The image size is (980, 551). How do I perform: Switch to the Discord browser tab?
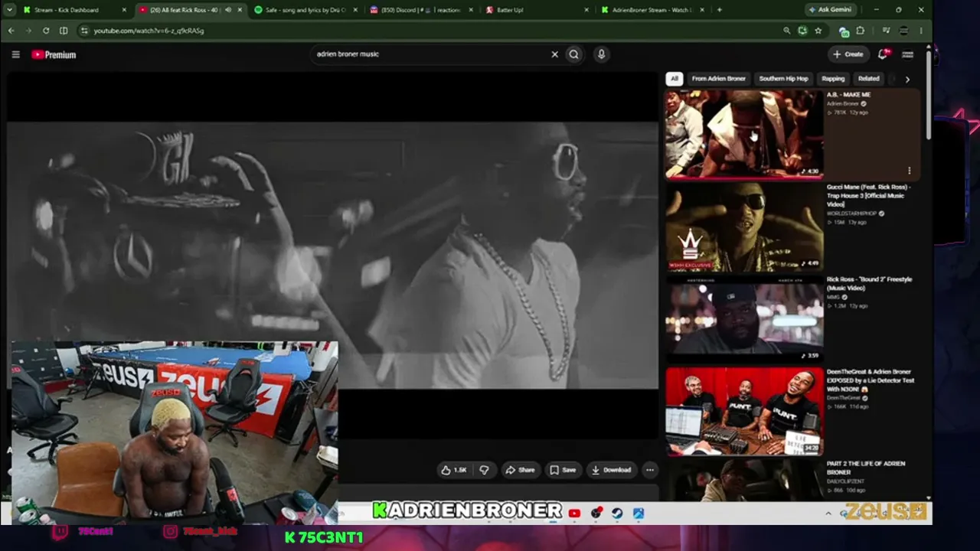pyautogui.click(x=420, y=10)
